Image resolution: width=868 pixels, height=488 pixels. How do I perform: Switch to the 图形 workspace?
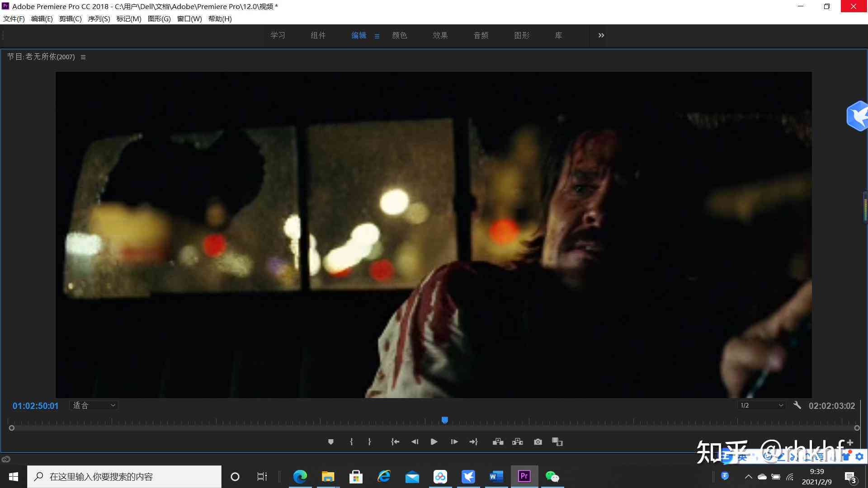point(522,35)
